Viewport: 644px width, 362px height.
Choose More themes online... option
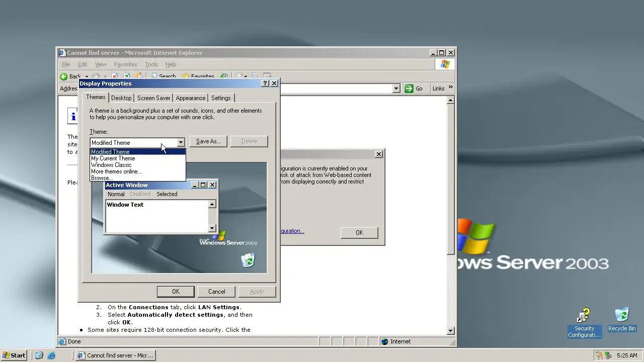[138, 171]
